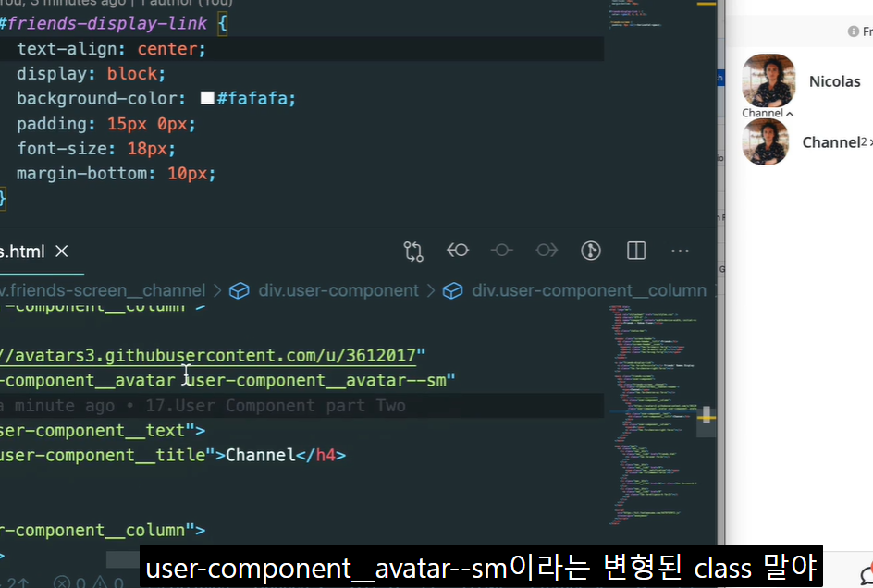Select the div.user-component breadcrumb
This screenshot has width=873, height=588.
click(338, 290)
